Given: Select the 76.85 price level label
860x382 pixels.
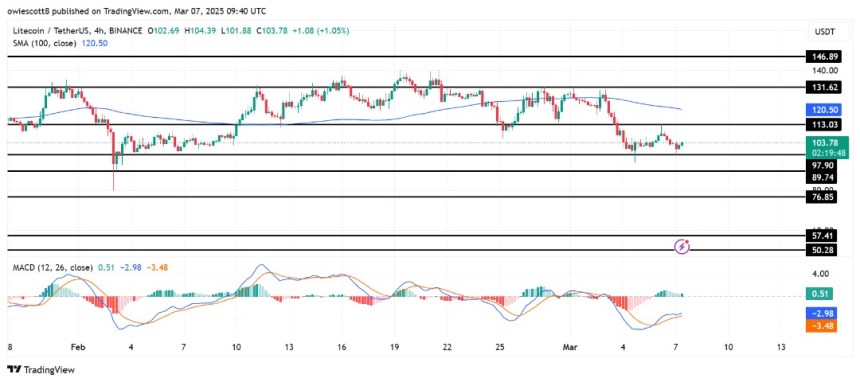Looking at the screenshot, I should click(821, 198).
